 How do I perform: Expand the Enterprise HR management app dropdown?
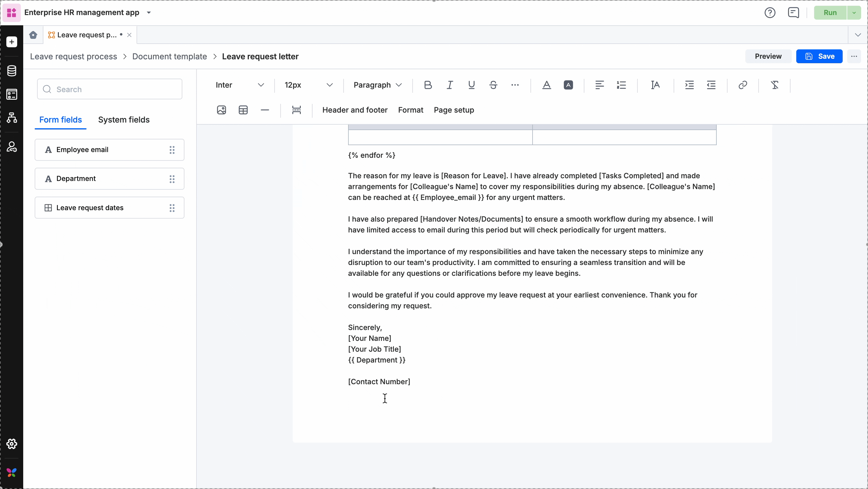click(x=149, y=13)
